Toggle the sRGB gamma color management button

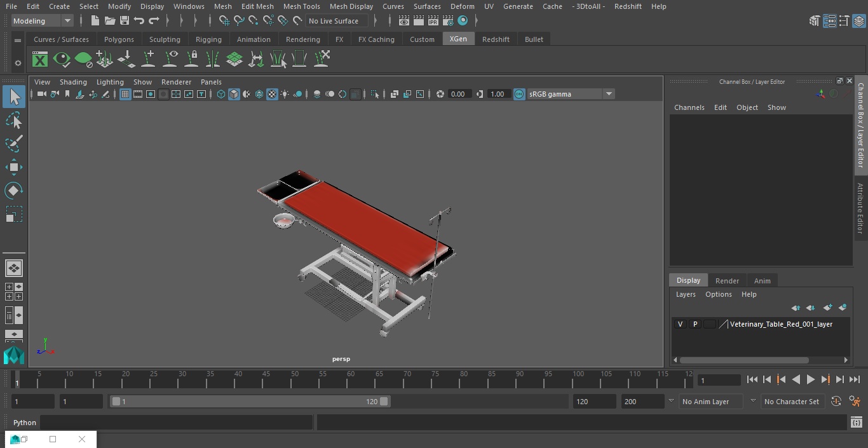coord(519,94)
